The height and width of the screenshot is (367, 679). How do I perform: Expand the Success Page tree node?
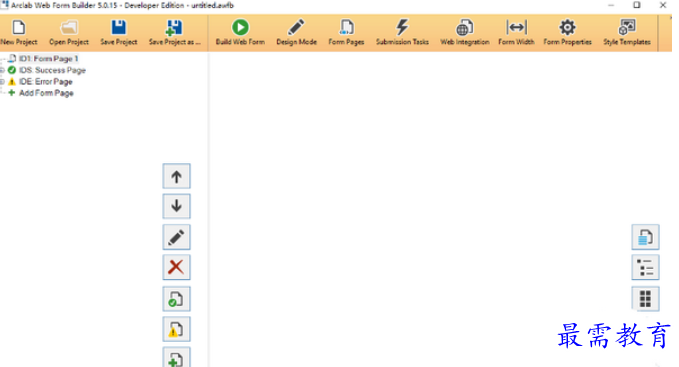(2, 70)
